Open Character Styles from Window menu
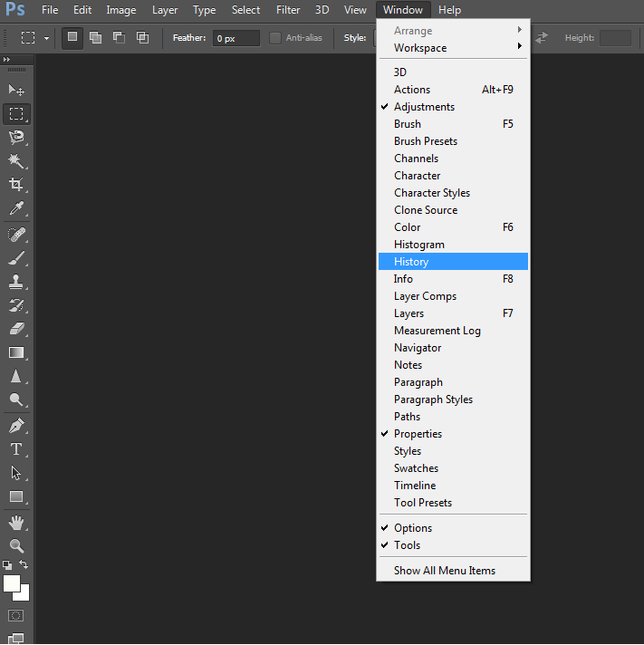Viewport: 644px width, 645px height. pos(453,193)
